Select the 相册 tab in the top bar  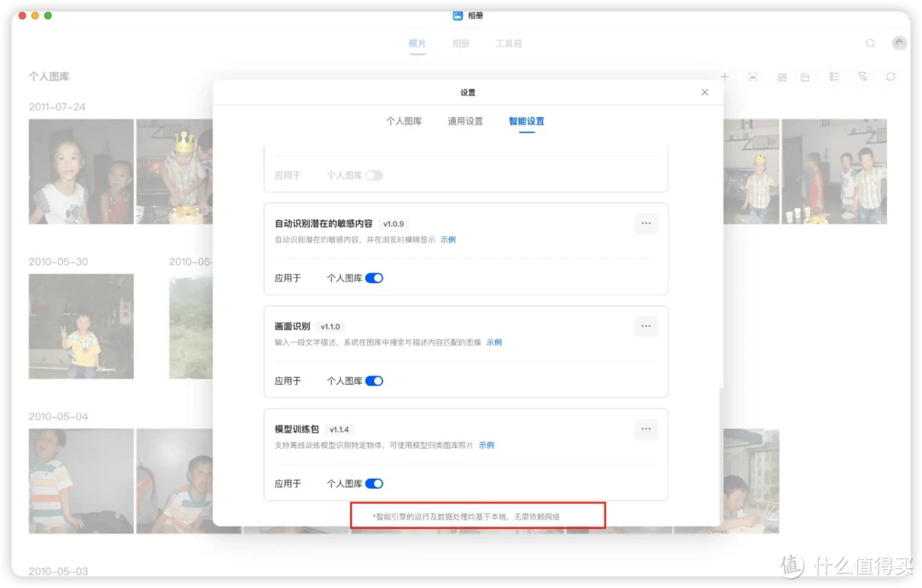click(461, 43)
